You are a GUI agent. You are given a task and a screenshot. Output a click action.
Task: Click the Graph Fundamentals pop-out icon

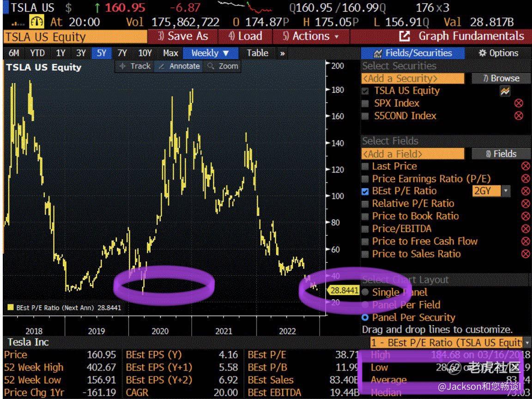click(405, 36)
